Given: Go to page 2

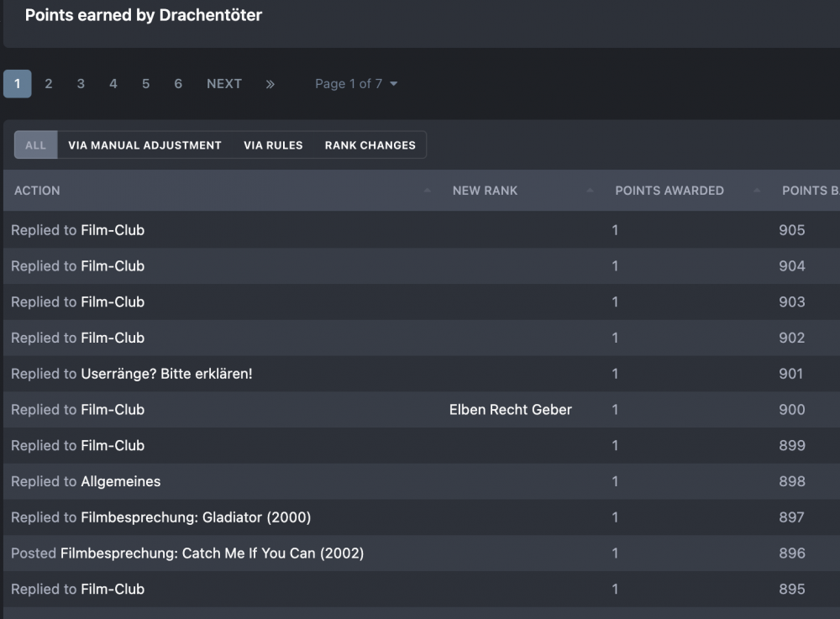Looking at the screenshot, I should coord(49,84).
